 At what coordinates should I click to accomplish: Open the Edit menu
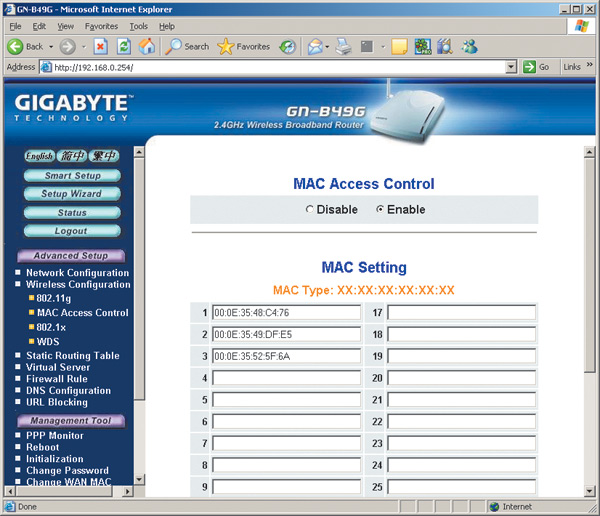39,26
